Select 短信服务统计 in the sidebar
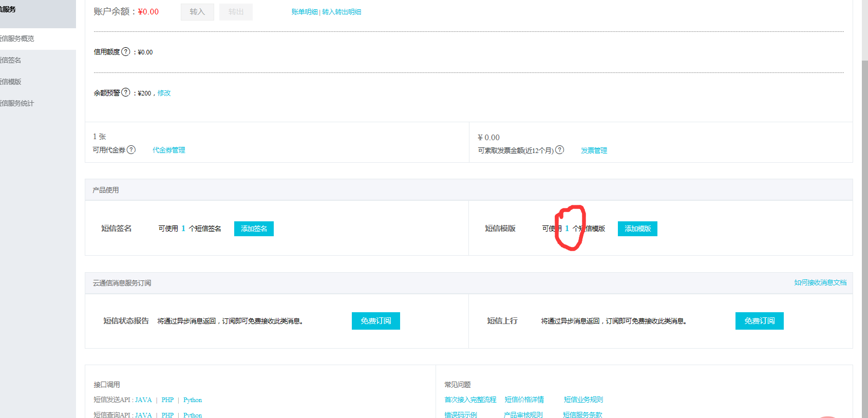The height and width of the screenshot is (418, 868). pos(38,103)
